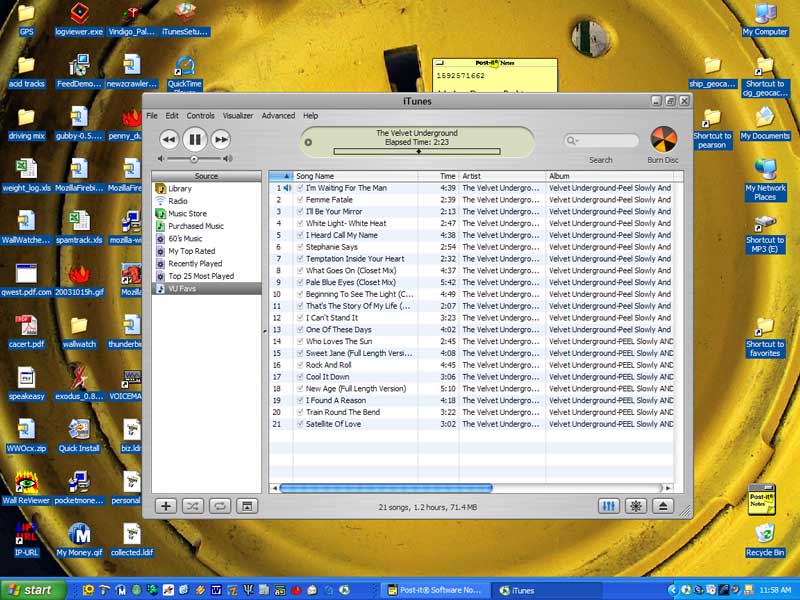Open the Recycle Bin desktop icon
Image resolution: width=800 pixels, height=600 pixels.
pos(765,540)
